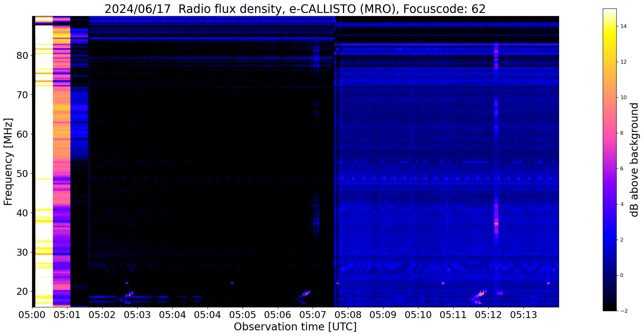Screen dimensions: 644x336
Task: Click the 05:05 time tick label
Action: click(243, 315)
